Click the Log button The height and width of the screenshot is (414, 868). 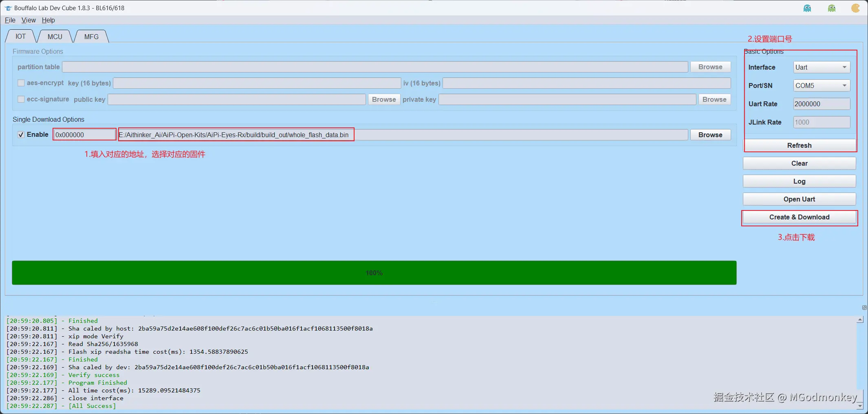pos(799,181)
